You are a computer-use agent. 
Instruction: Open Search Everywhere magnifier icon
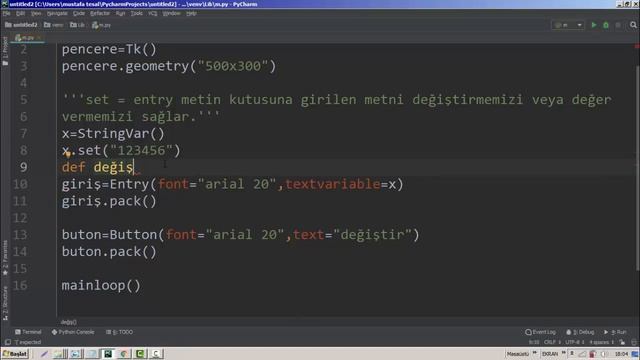tap(633, 25)
